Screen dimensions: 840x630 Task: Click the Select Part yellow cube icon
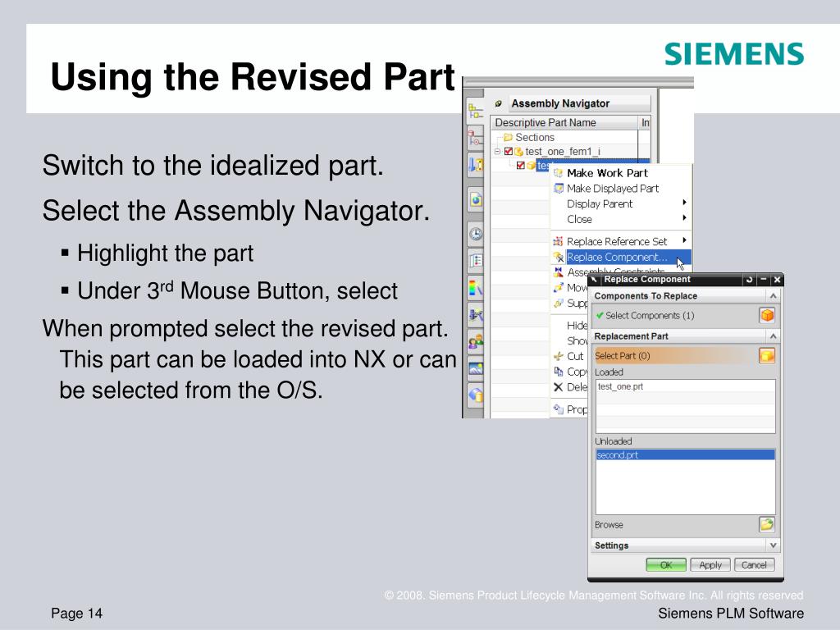point(767,356)
